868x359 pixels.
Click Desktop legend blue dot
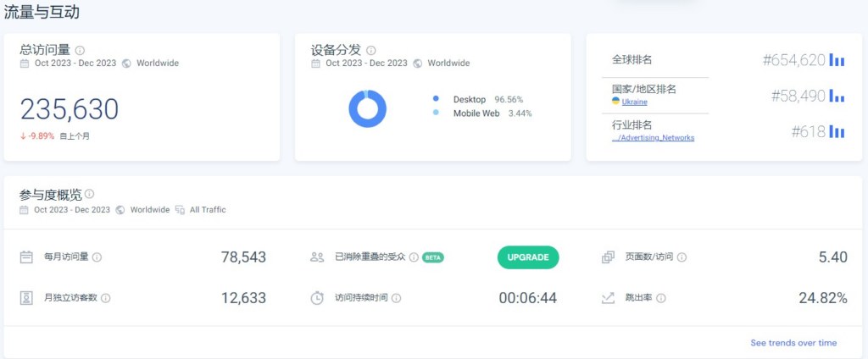[x=436, y=98]
